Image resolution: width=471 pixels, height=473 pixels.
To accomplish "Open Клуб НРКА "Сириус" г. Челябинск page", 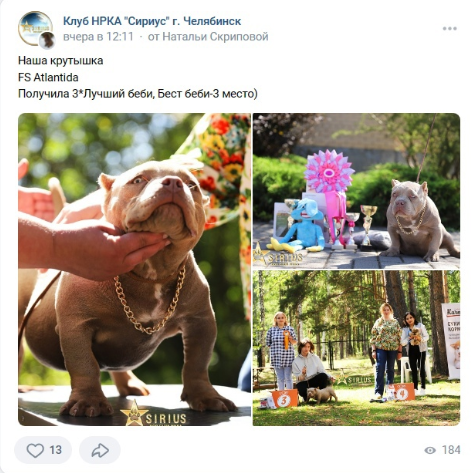I will pyautogui.click(x=152, y=21).
